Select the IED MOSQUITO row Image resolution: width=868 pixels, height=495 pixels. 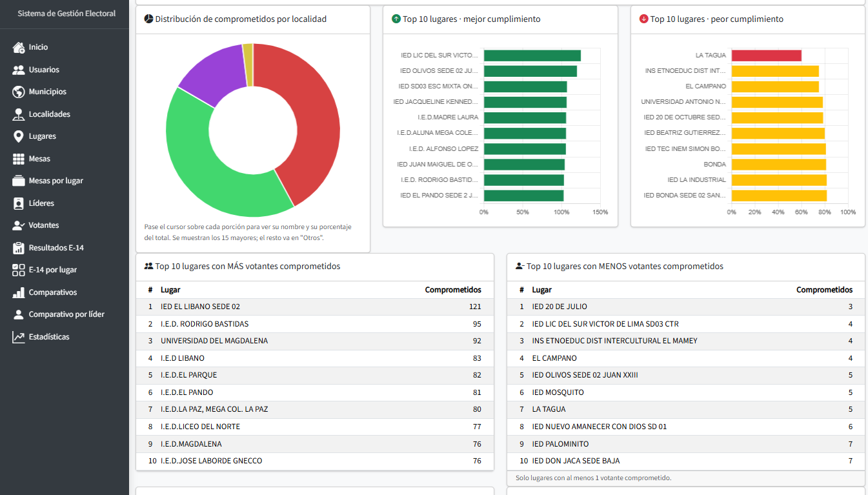[686, 392]
